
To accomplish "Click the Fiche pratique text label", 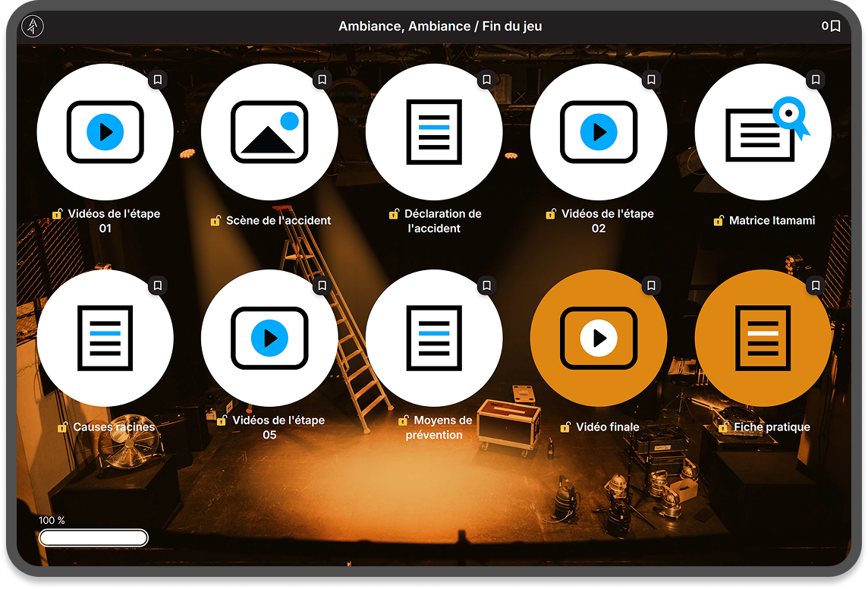I will click(x=772, y=427).
